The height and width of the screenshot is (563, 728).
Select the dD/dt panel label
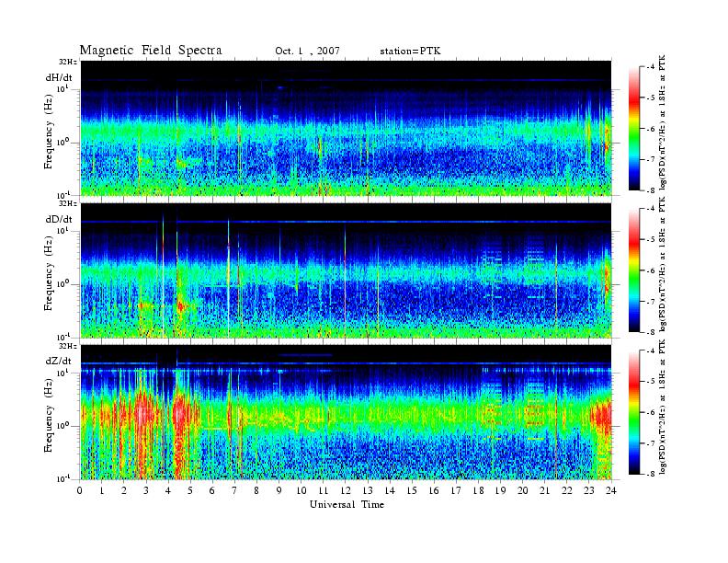[x=59, y=219]
